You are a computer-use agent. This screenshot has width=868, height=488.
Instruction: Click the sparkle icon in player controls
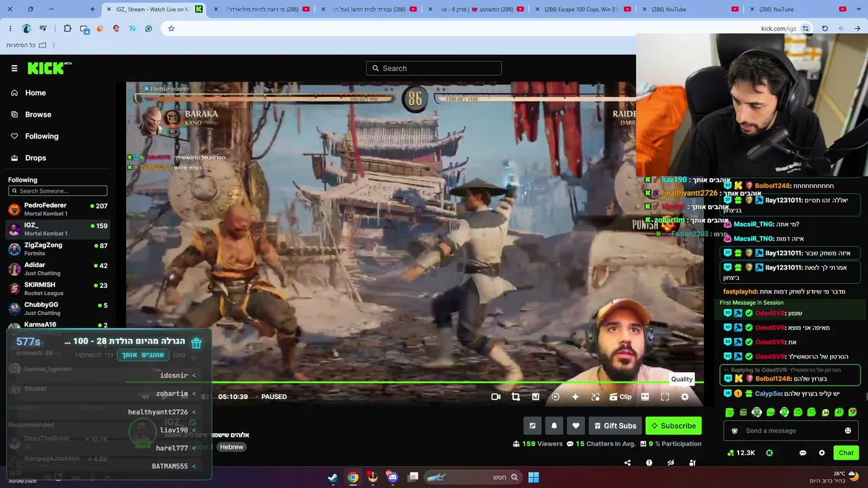pos(575,397)
